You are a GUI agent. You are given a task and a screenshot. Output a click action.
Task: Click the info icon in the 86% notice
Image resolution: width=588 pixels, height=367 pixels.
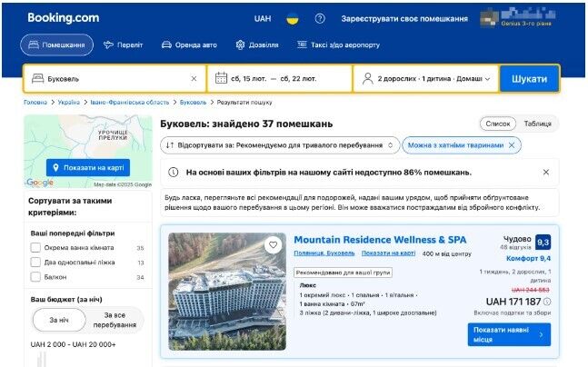coord(173,173)
